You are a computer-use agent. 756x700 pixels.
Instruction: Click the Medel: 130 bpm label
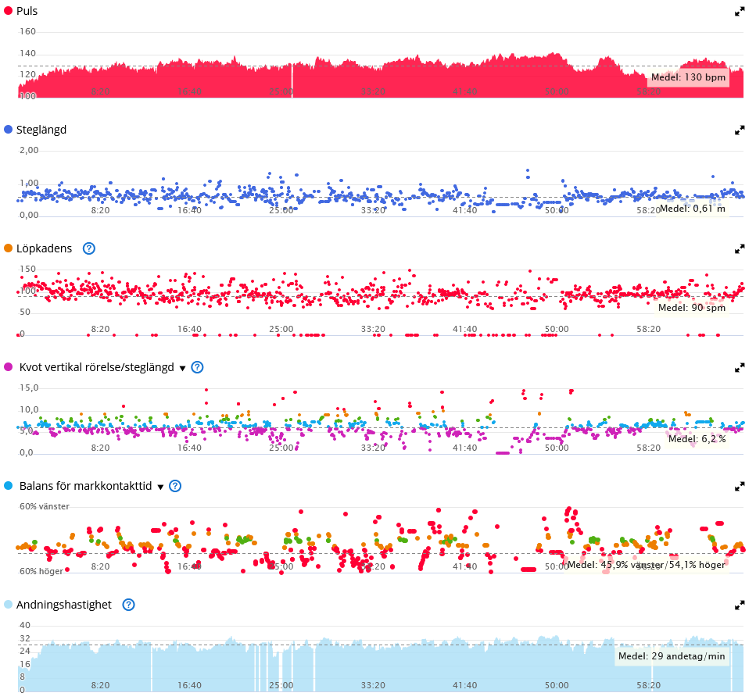[x=688, y=77]
